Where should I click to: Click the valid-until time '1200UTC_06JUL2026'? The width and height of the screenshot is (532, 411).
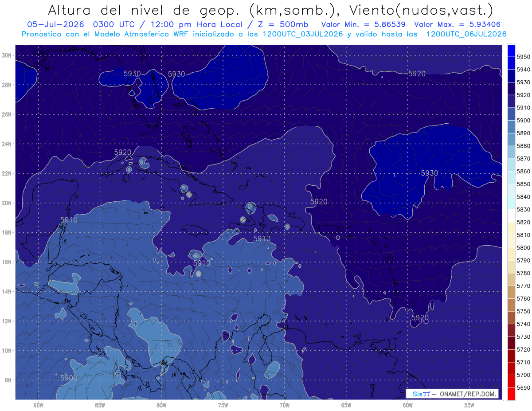click(x=466, y=34)
